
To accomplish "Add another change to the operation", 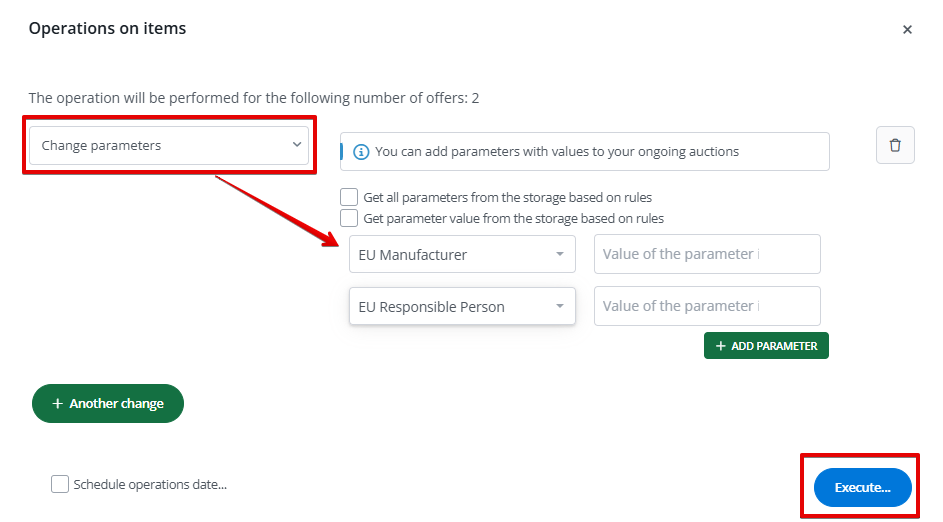I will click(x=108, y=404).
